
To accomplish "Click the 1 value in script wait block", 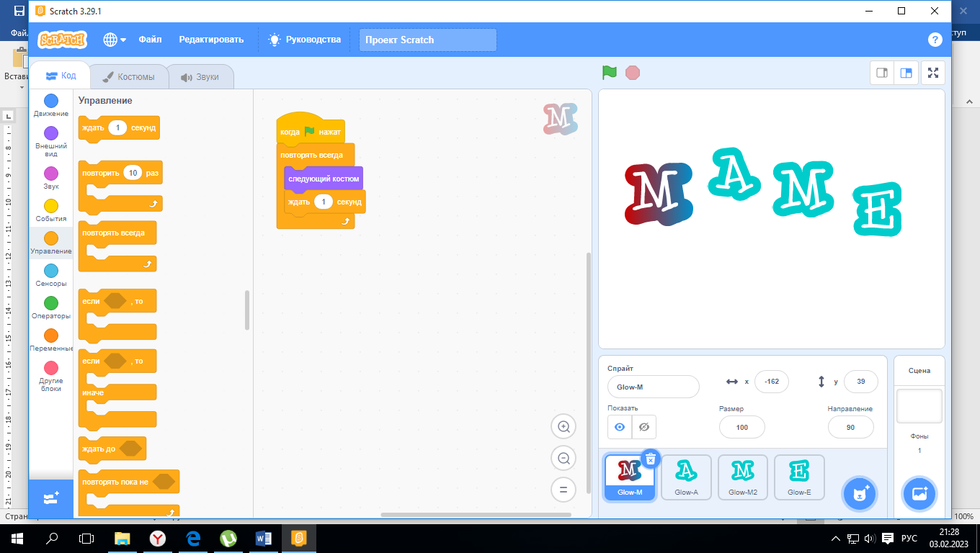I will click(x=324, y=202).
